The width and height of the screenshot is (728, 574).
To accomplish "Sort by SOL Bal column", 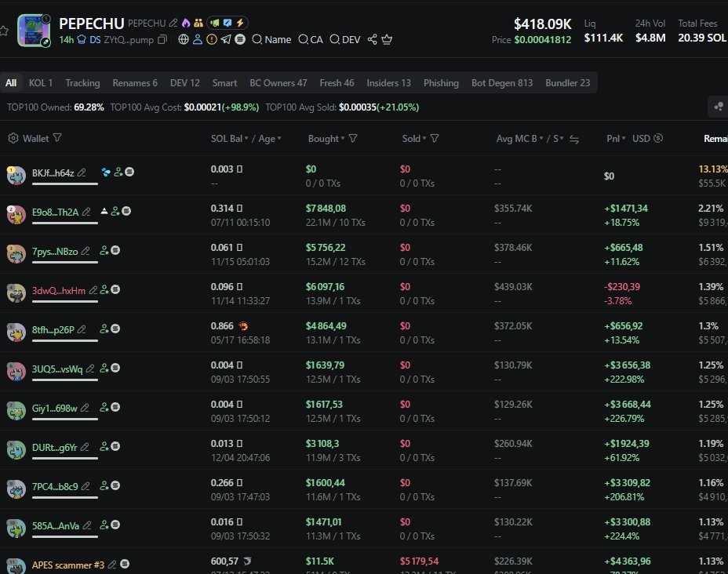I will [x=229, y=139].
